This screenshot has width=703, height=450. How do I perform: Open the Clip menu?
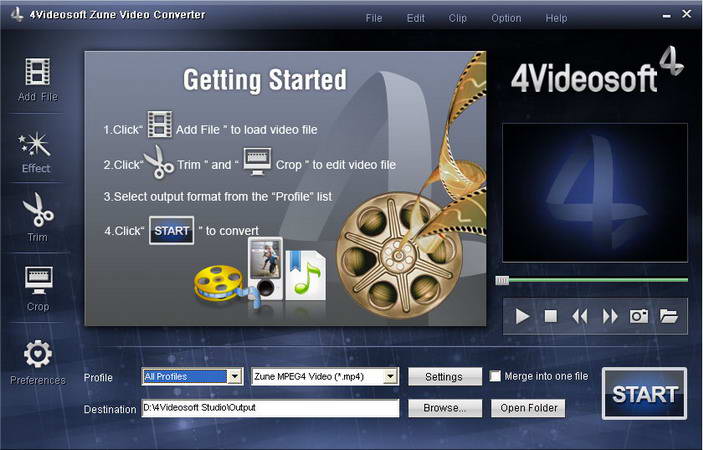[457, 18]
